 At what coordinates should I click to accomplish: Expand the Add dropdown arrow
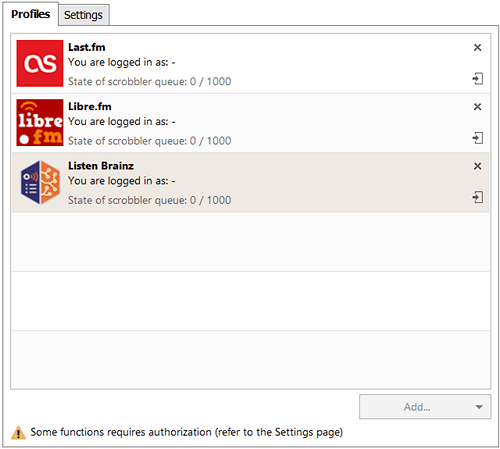click(x=479, y=407)
